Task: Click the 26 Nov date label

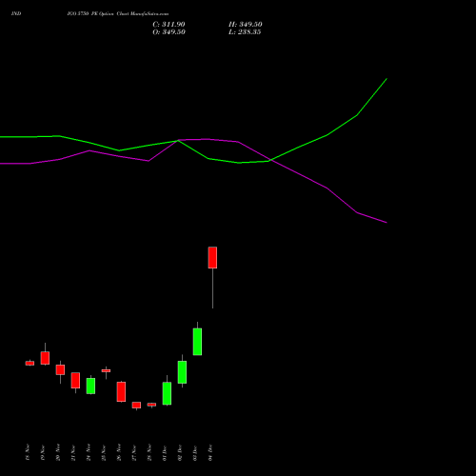Action: (119, 452)
